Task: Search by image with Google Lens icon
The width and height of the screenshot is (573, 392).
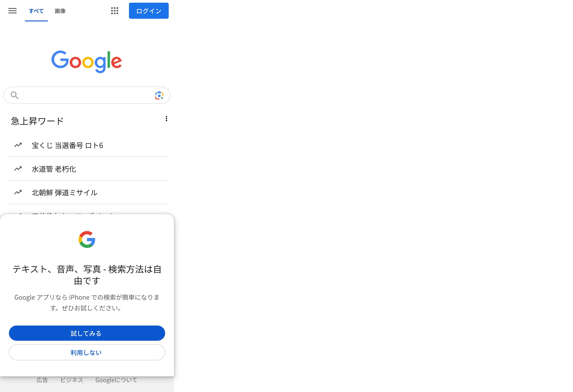Action: pos(159,96)
